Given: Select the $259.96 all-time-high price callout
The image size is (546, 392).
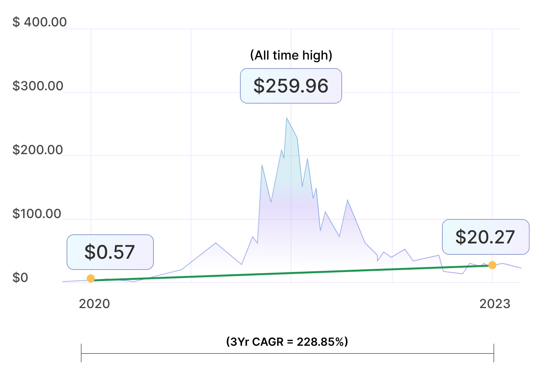Looking at the screenshot, I should click(291, 86).
